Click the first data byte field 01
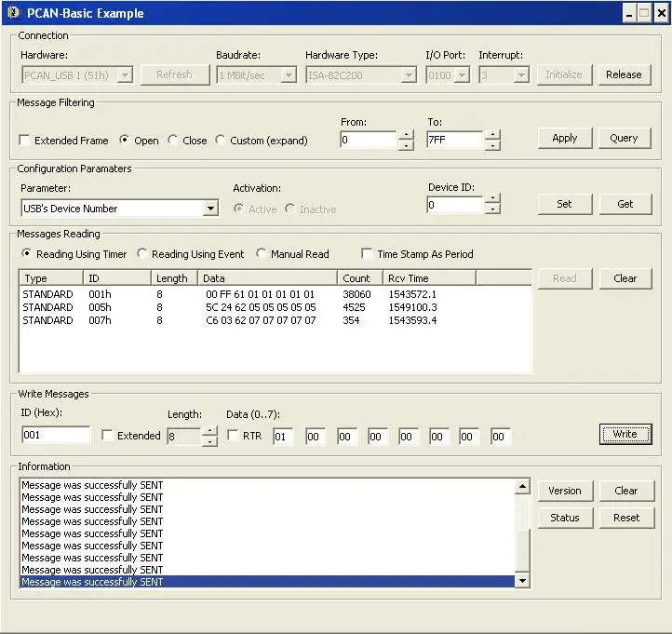 tap(283, 437)
